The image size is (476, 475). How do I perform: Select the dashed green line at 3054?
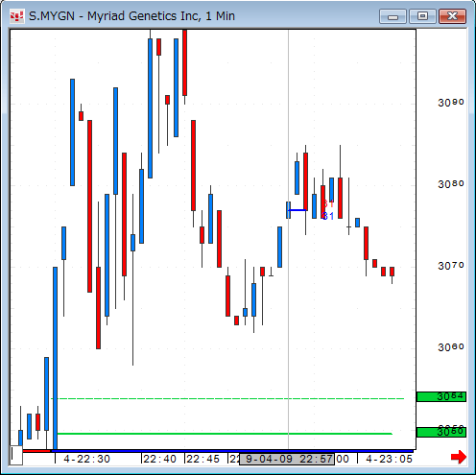coord(227,398)
